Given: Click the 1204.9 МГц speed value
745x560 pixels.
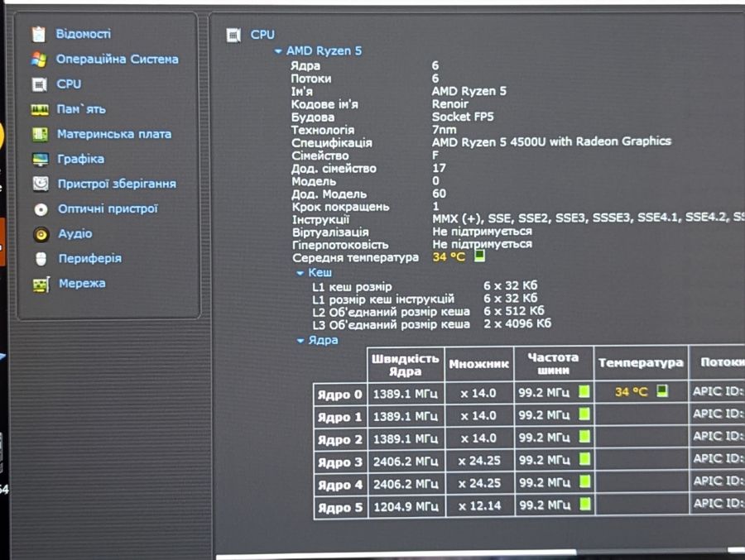Looking at the screenshot, I should [x=406, y=507].
